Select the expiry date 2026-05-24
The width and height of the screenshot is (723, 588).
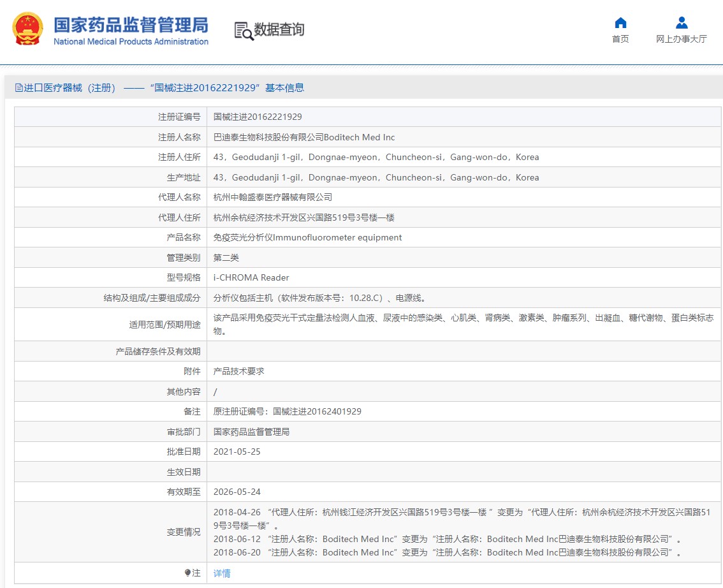(237, 492)
